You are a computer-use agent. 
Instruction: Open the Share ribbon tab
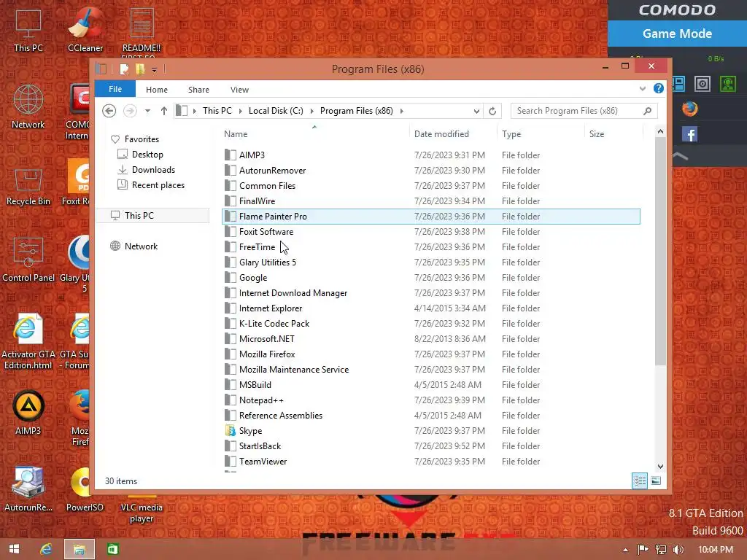click(x=198, y=90)
